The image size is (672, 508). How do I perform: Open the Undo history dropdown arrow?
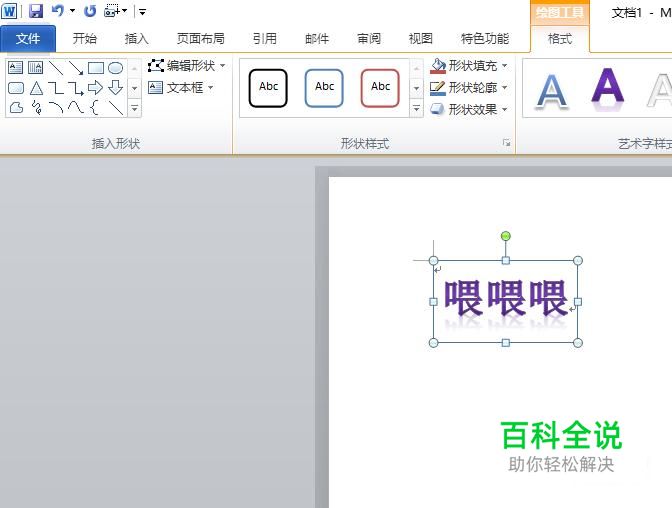(72, 11)
